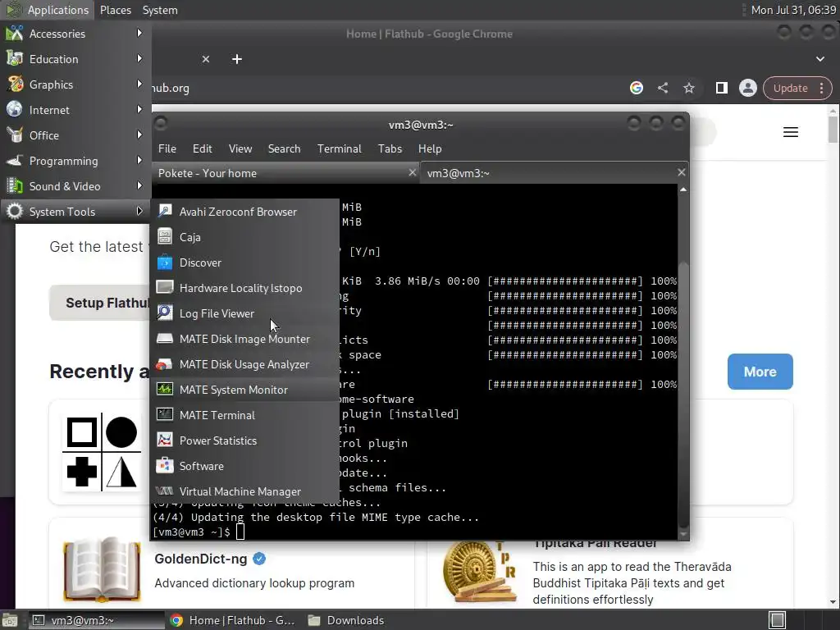This screenshot has width=840, height=630.
Task: Close the vm3@vm3:~ terminal tab
Action: (x=681, y=172)
